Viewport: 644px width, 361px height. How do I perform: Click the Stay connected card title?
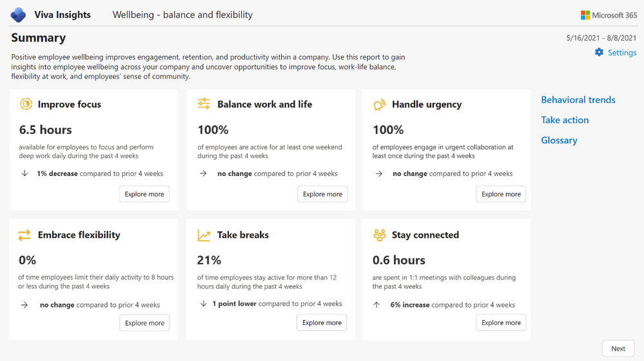[425, 235]
